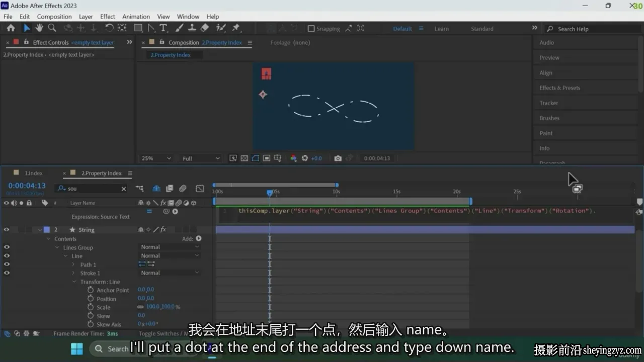Viewport: 644px width, 362px height.
Task: Open the Animation menu
Action: [x=136, y=17]
